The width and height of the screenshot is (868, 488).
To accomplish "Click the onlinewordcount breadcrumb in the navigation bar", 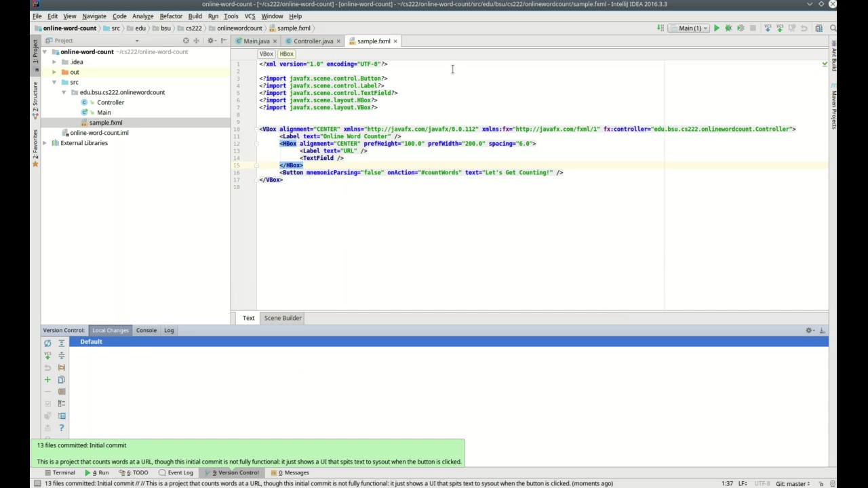I will (235, 28).
